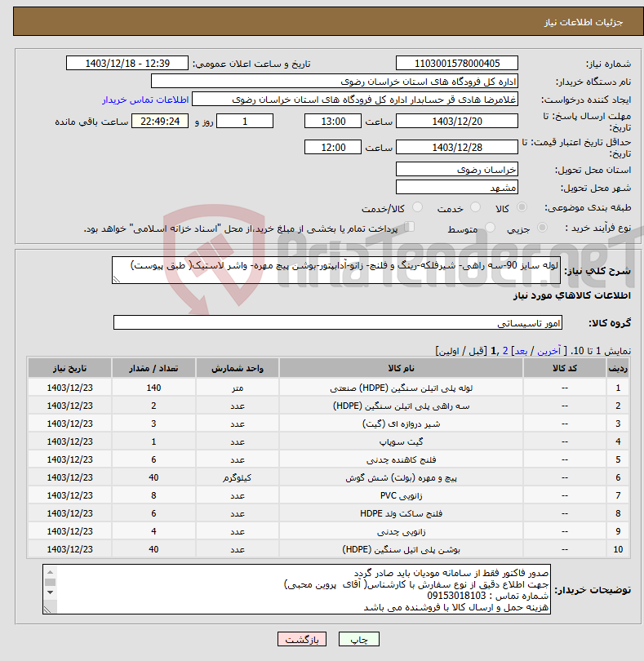Click the کد کالا column header
Viewport: 644px width, 661px height.
(x=565, y=368)
